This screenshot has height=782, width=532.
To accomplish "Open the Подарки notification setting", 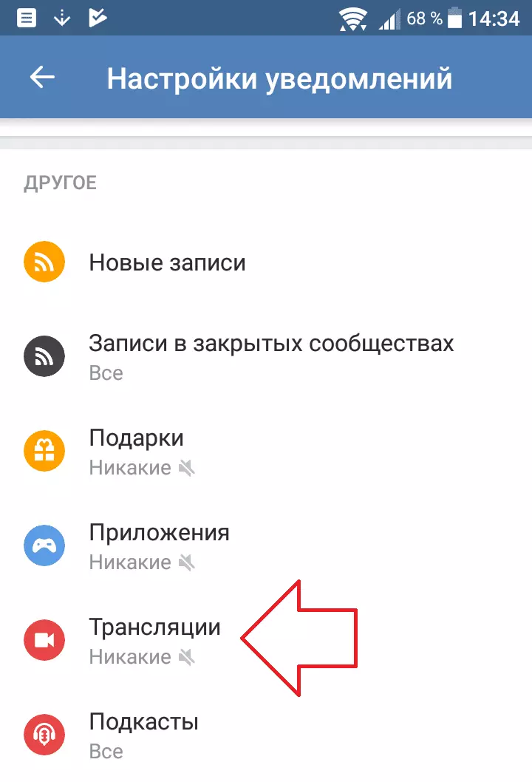I will tap(266, 451).
